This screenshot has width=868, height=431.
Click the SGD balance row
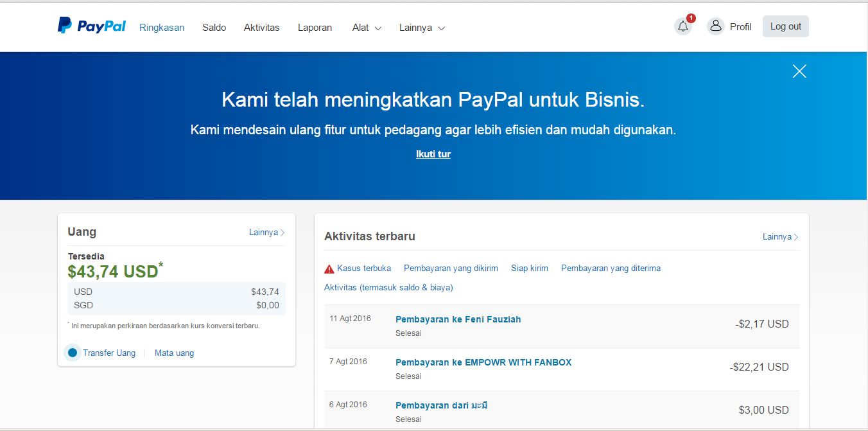coord(177,305)
